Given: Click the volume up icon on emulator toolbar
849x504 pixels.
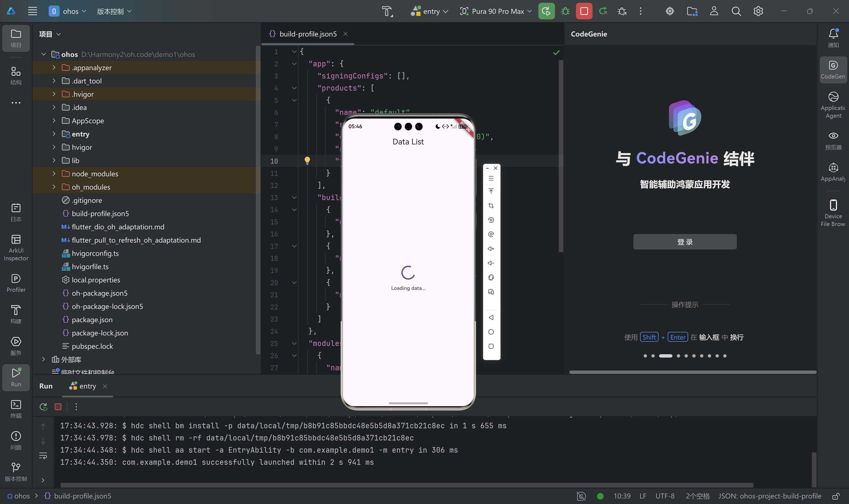Looking at the screenshot, I should pyautogui.click(x=491, y=249).
